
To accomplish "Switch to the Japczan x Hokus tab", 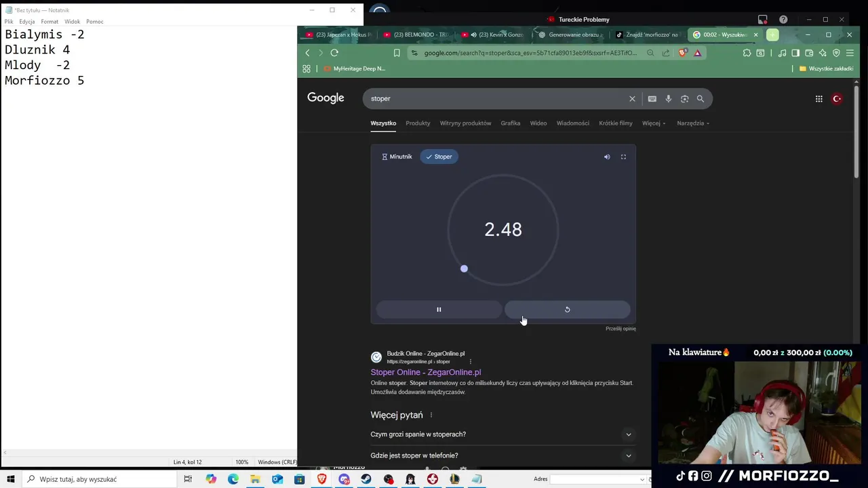I will coord(337,35).
